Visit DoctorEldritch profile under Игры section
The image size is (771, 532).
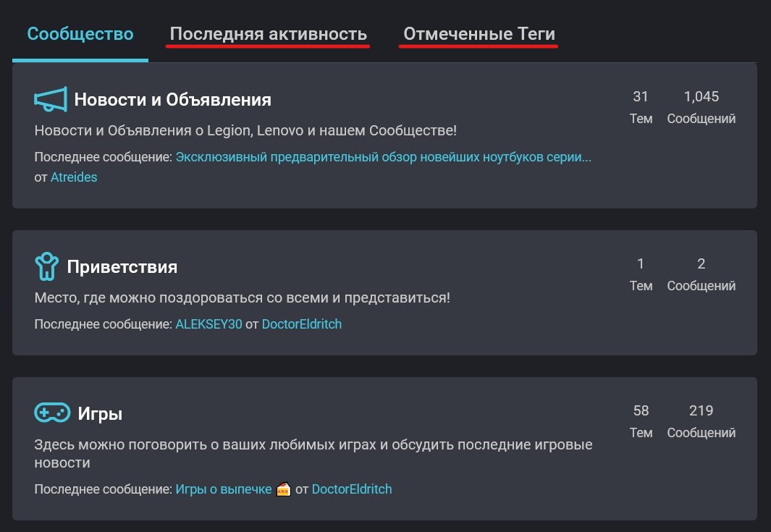(x=352, y=489)
